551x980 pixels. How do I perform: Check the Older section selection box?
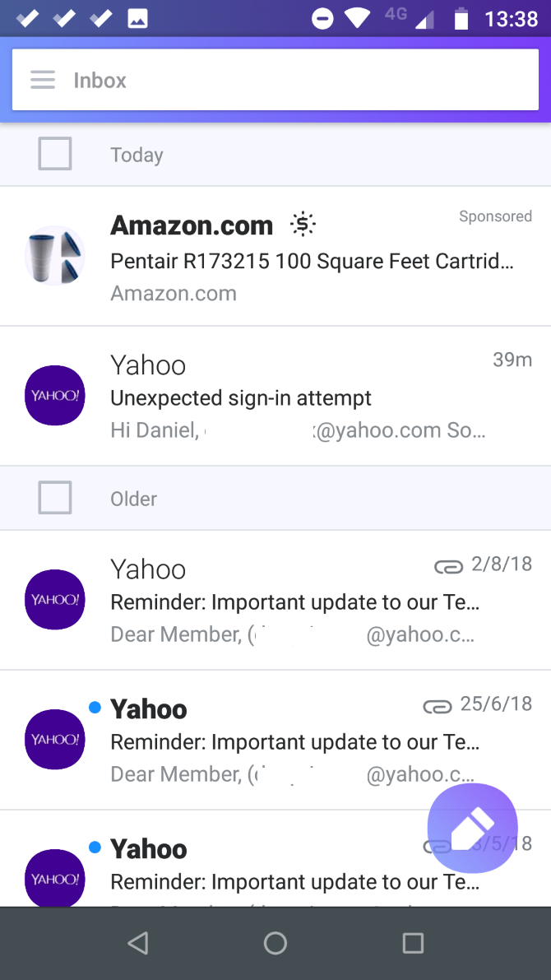tap(54, 497)
